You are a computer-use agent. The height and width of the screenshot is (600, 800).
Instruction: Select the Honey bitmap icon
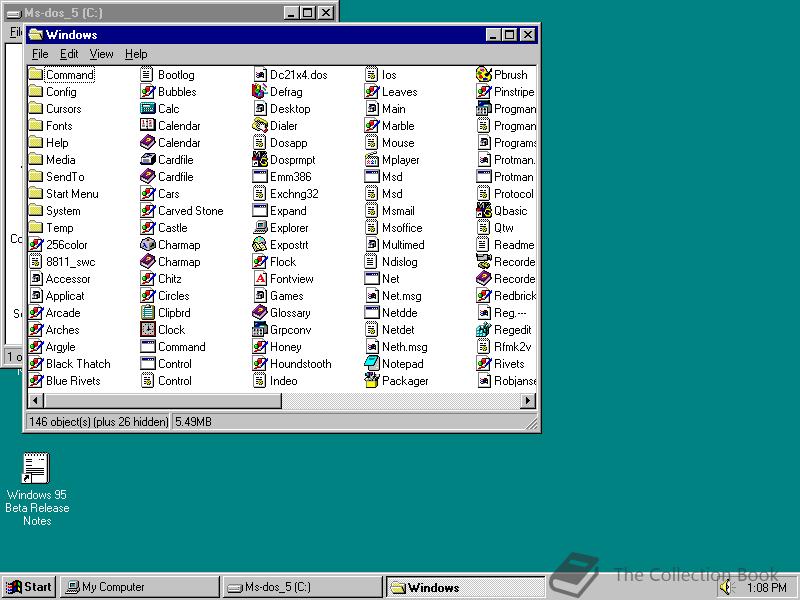[x=259, y=347]
